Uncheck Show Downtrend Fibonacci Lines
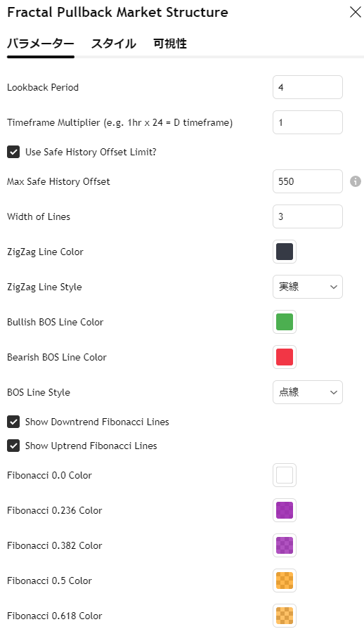Viewport: 364px width, 629px height. click(13, 422)
